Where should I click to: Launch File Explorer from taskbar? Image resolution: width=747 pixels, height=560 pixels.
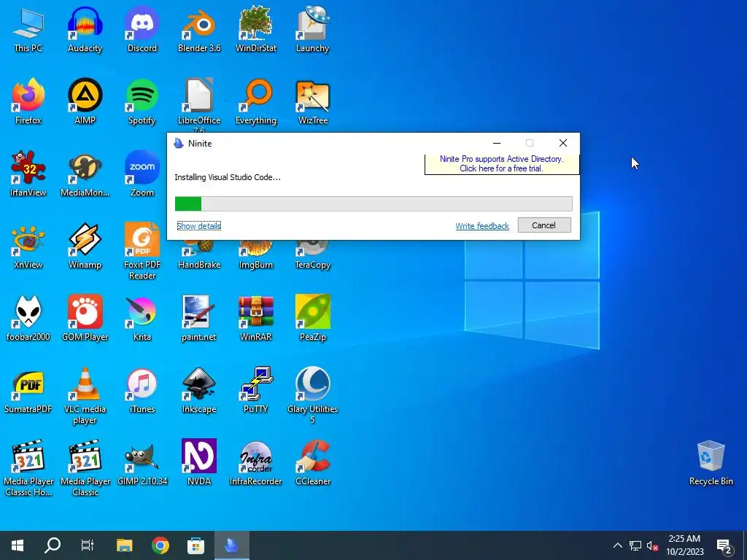[x=124, y=545]
